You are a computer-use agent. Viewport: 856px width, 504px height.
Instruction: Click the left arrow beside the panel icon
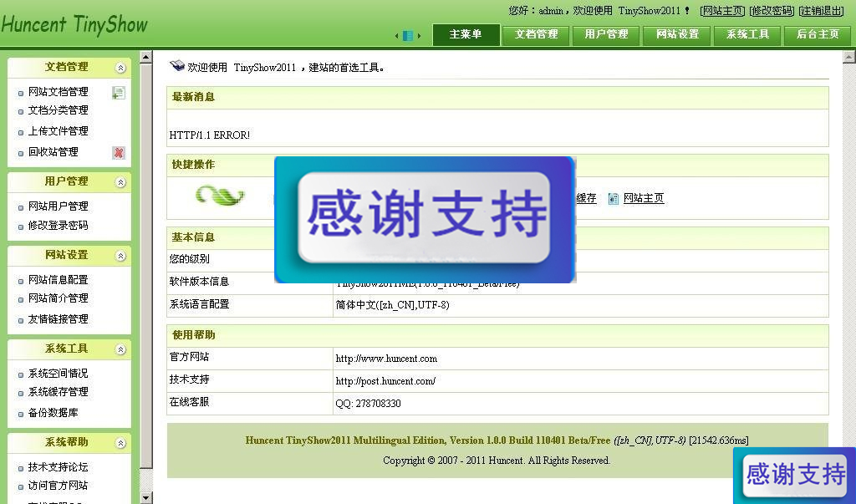click(397, 36)
